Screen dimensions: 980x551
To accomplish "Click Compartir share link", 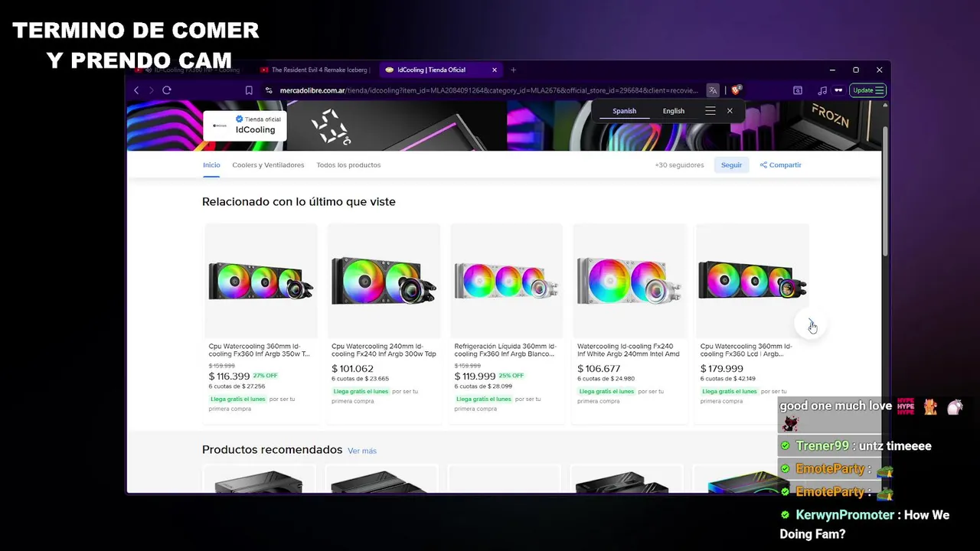I will tap(780, 165).
